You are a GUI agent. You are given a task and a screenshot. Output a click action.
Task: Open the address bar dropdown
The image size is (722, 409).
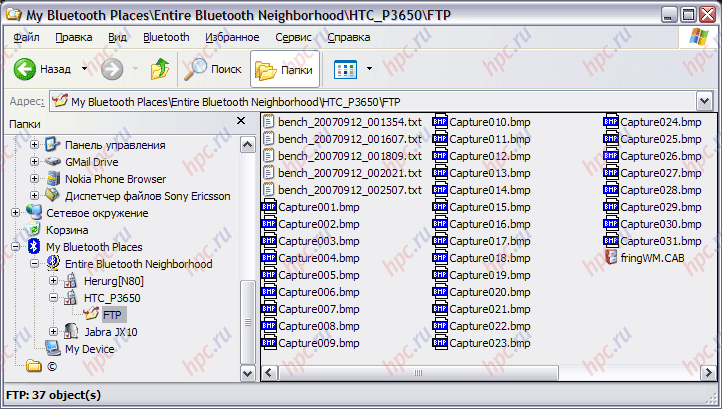705,101
